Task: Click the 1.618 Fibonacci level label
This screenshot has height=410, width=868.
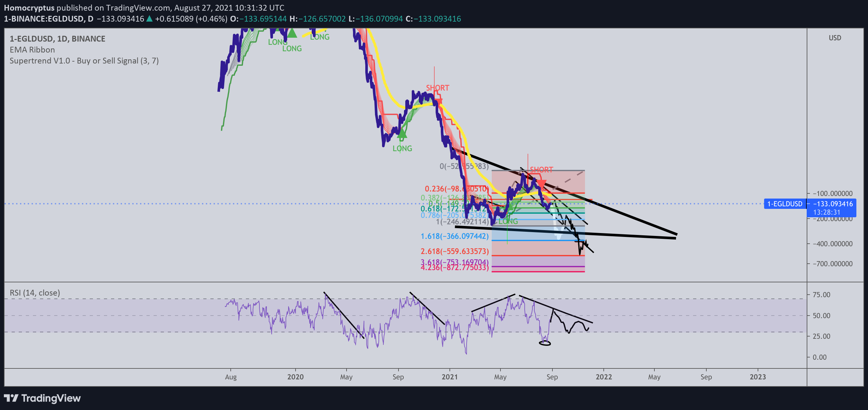Action: click(455, 236)
